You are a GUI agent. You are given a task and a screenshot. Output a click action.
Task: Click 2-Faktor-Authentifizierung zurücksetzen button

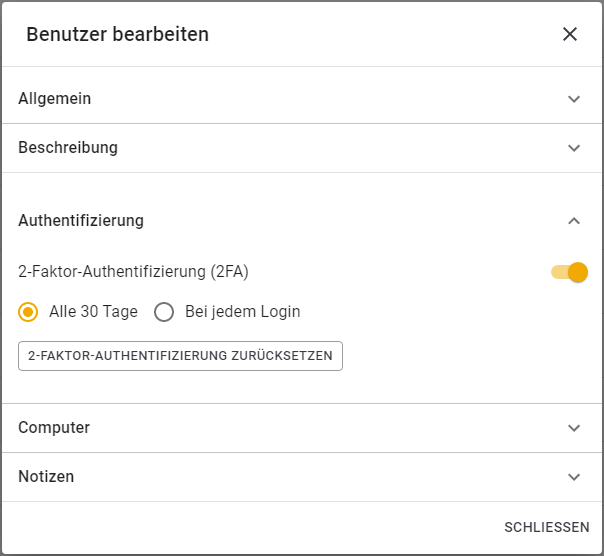pos(180,356)
